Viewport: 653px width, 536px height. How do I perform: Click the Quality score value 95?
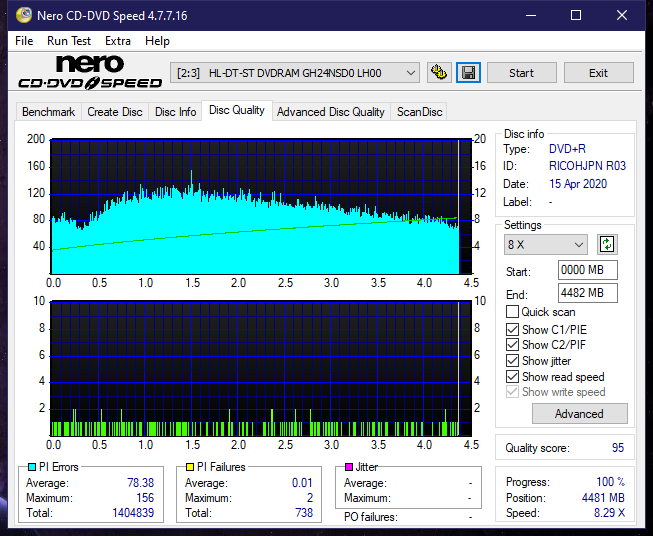point(618,448)
